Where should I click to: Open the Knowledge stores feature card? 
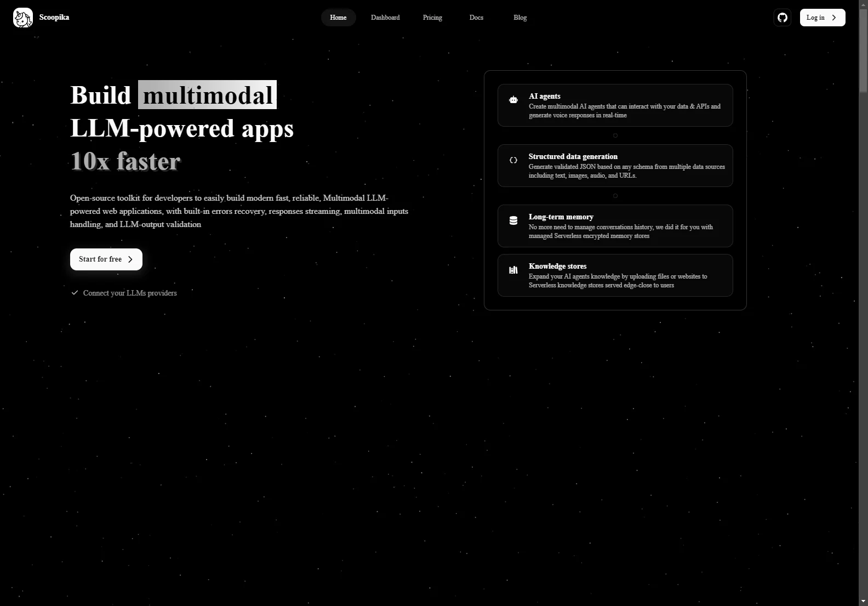pos(615,275)
